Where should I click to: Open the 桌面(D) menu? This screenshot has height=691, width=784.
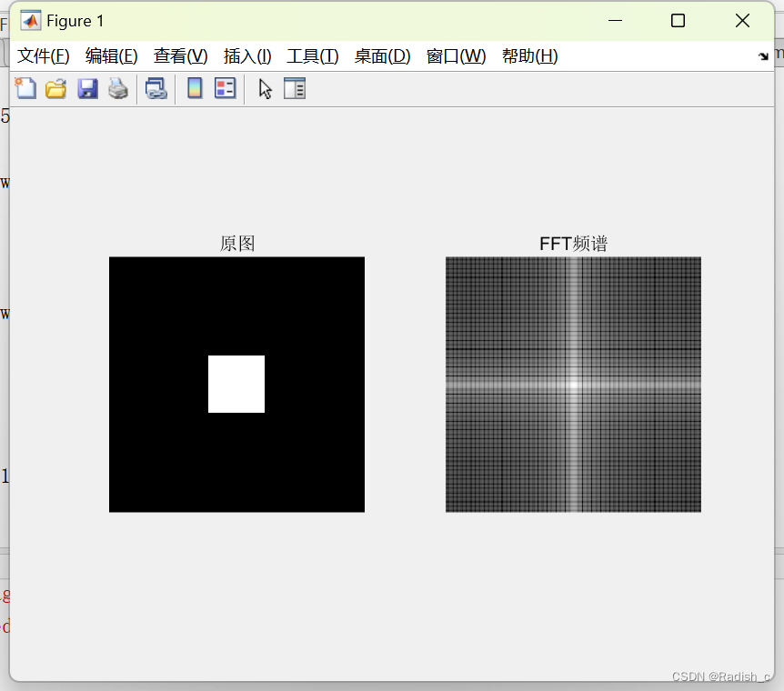tap(383, 56)
